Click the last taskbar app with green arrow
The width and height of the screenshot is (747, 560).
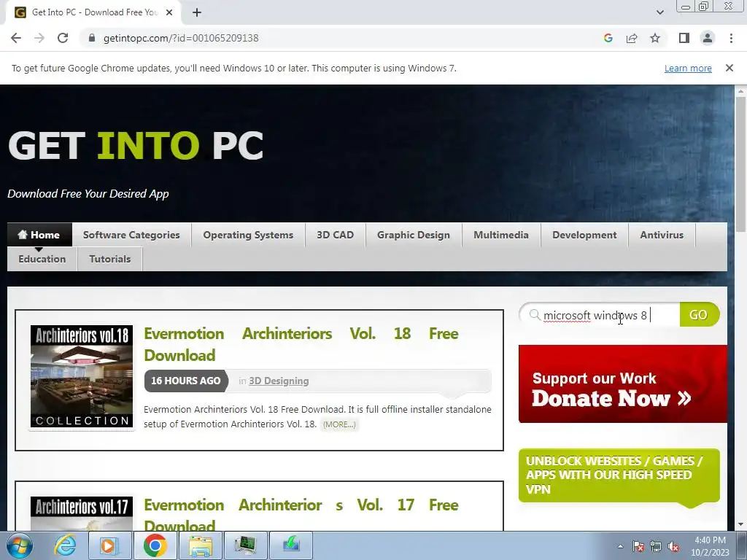[x=291, y=545]
